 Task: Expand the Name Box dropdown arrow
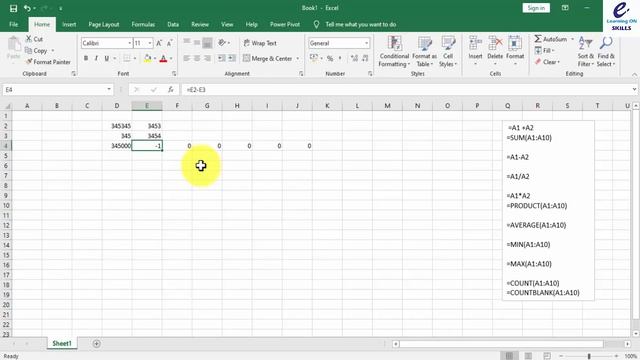(109, 89)
